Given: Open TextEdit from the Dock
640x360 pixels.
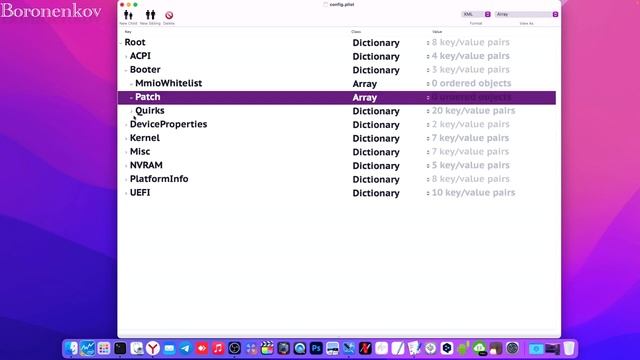Looking at the screenshot, I should pyautogui.click(x=398, y=348).
